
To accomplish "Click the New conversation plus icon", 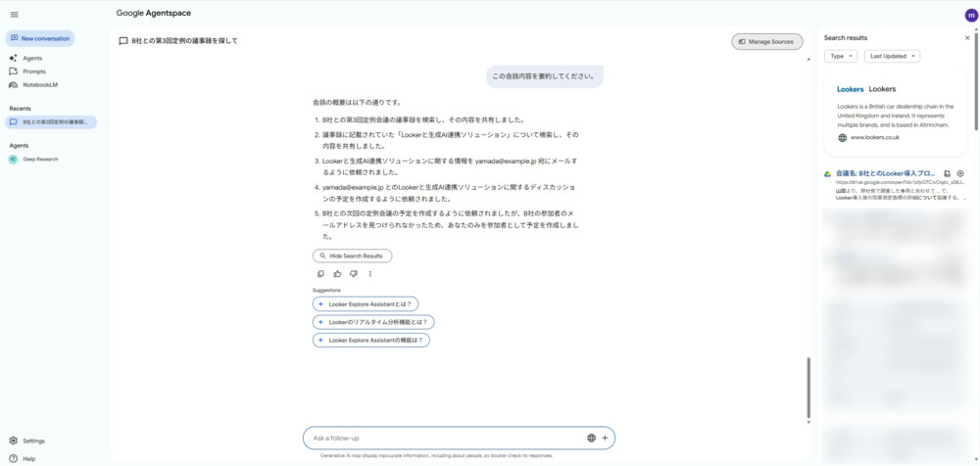I will (15, 39).
